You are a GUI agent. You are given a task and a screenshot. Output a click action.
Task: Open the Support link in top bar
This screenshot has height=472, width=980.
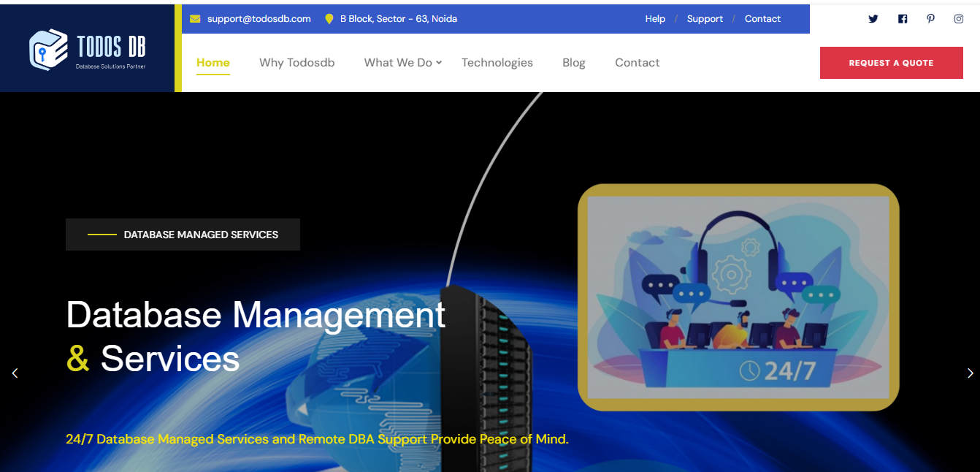(x=705, y=19)
